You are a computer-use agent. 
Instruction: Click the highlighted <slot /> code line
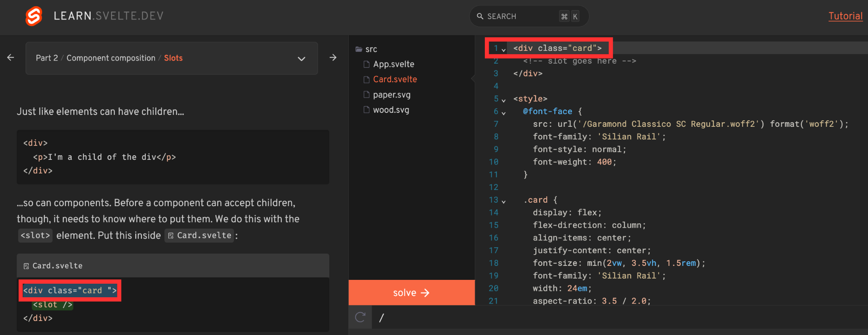click(x=53, y=304)
